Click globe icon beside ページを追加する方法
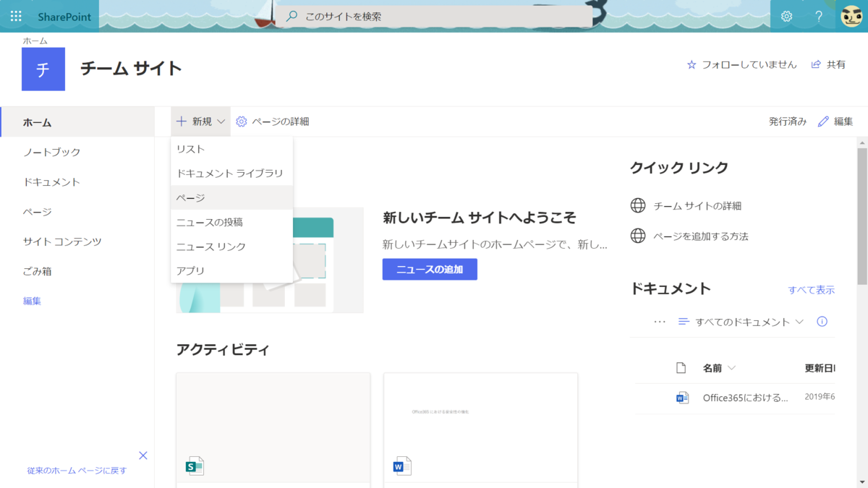 point(638,236)
